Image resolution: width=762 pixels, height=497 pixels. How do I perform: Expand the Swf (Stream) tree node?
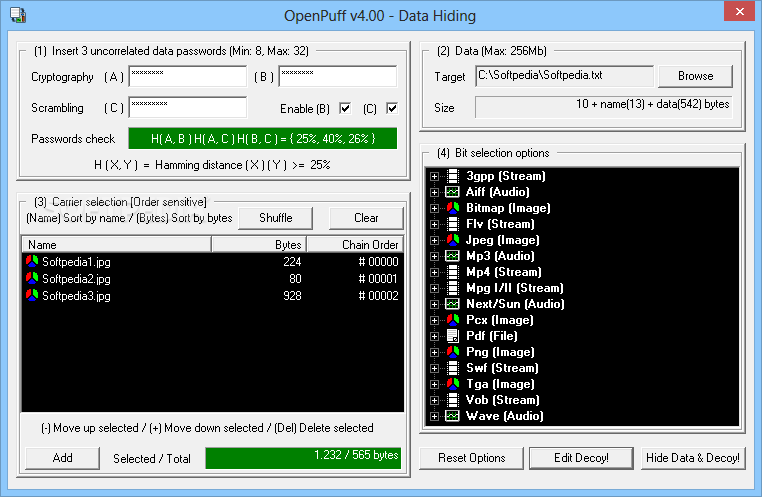coord(434,369)
